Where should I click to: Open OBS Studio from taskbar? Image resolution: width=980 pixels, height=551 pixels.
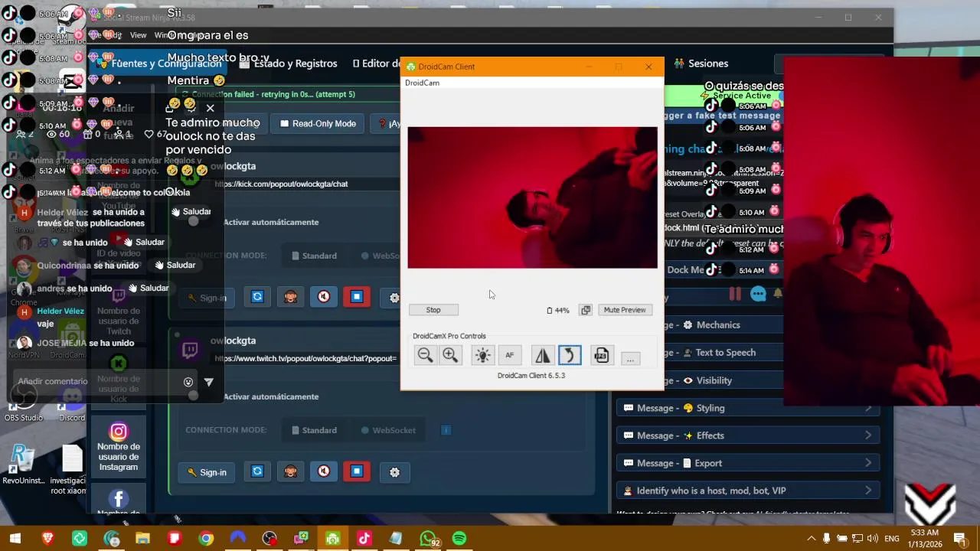pyautogui.click(x=269, y=539)
